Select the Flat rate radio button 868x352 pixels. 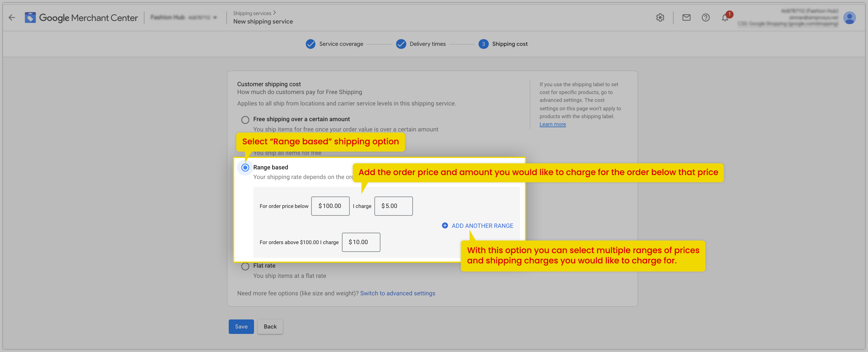pyautogui.click(x=245, y=267)
